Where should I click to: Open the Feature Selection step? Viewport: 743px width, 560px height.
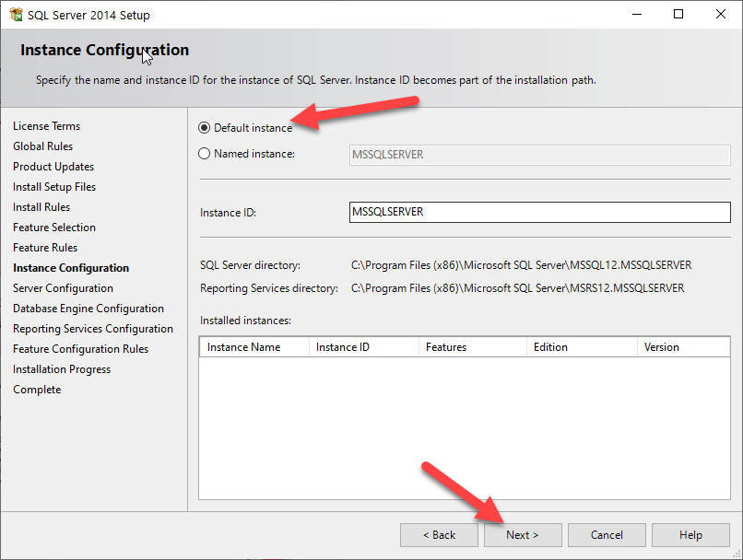pos(54,227)
